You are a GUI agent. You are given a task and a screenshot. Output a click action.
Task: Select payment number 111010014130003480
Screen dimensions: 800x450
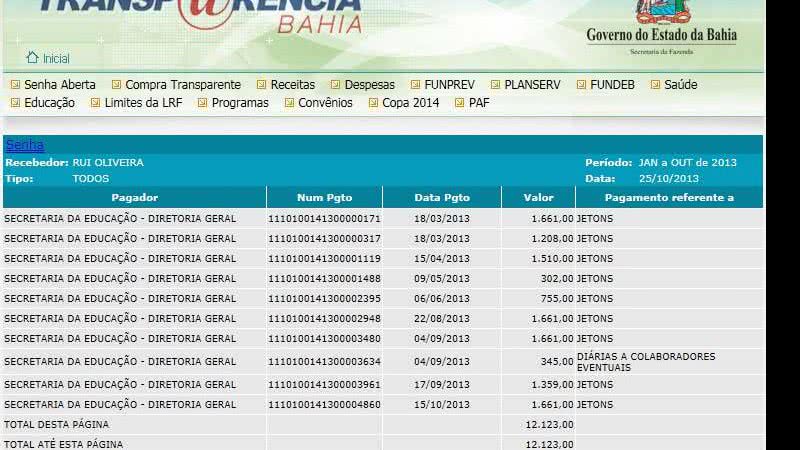click(x=324, y=338)
